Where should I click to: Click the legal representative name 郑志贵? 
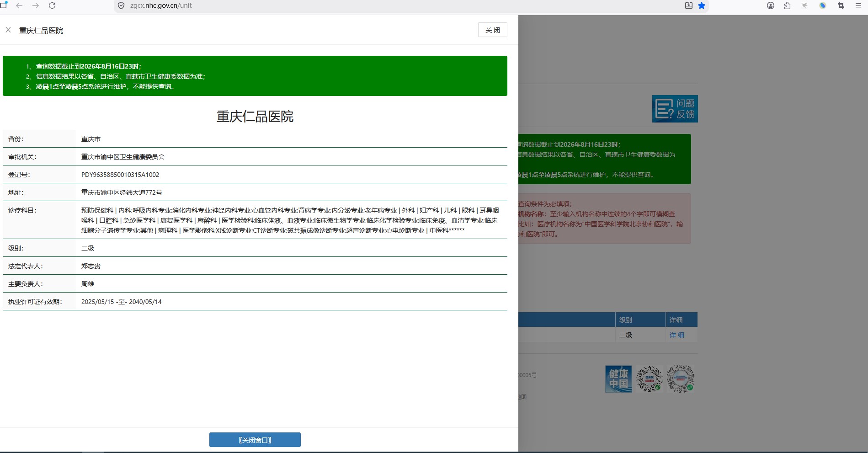pos(91,266)
